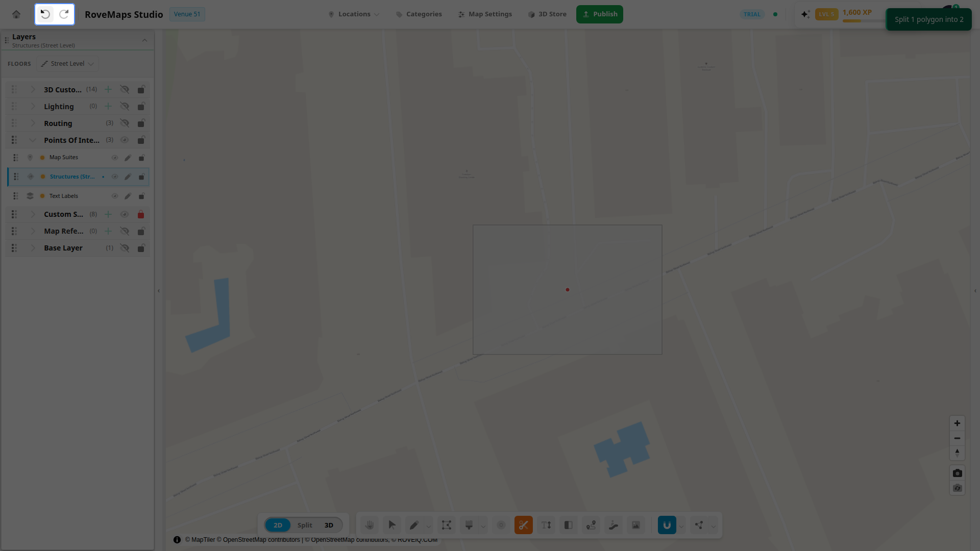This screenshot has height=551, width=980.
Task: Open the map attribution info icon
Action: 177,540
